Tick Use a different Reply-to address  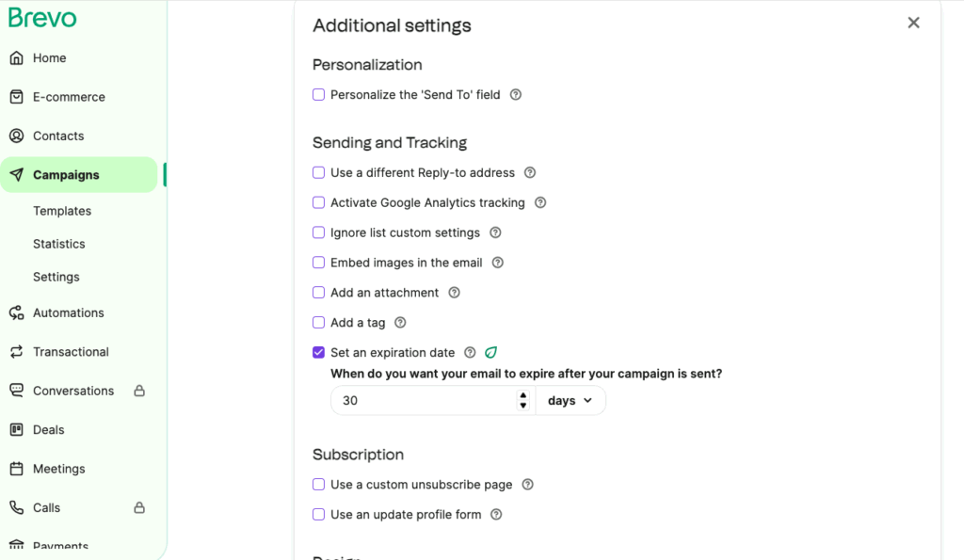click(x=318, y=173)
